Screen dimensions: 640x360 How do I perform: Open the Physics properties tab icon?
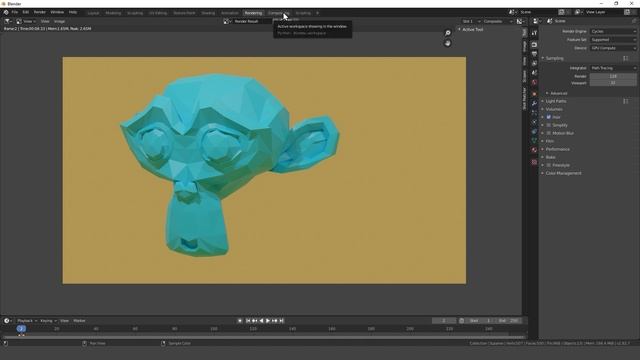point(534,122)
